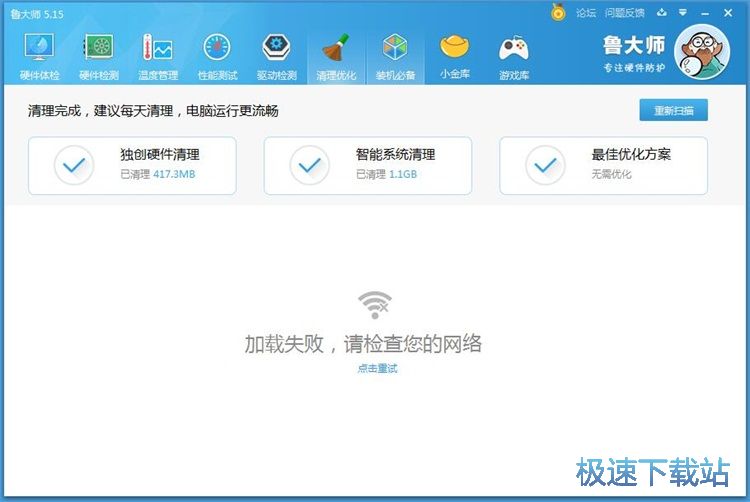Click the 独创硬件清理 card title

tap(159, 154)
